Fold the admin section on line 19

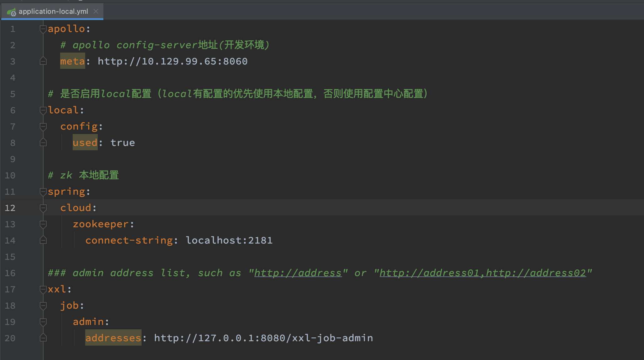43,322
